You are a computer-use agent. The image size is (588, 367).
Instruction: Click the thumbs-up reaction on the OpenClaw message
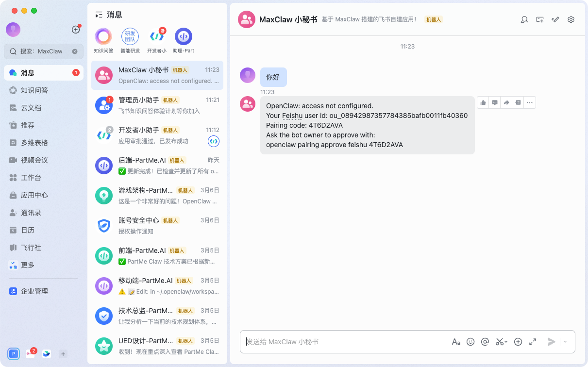coord(483,102)
